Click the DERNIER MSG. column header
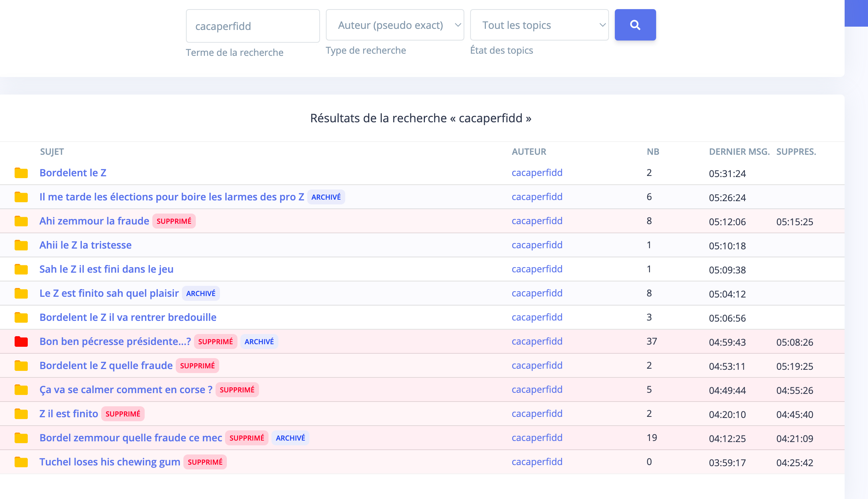This screenshot has width=868, height=499. point(739,151)
